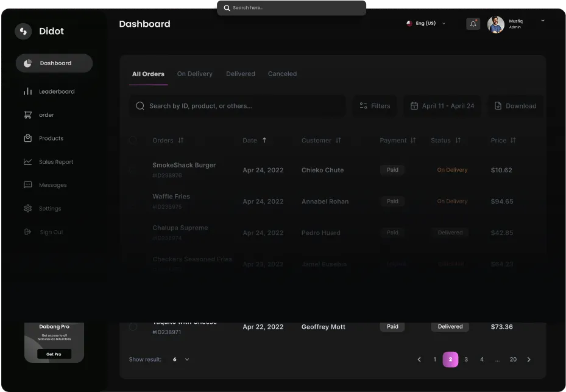Sort by the Customer column arrows
The width and height of the screenshot is (566, 392).
(x=338, y=140)
